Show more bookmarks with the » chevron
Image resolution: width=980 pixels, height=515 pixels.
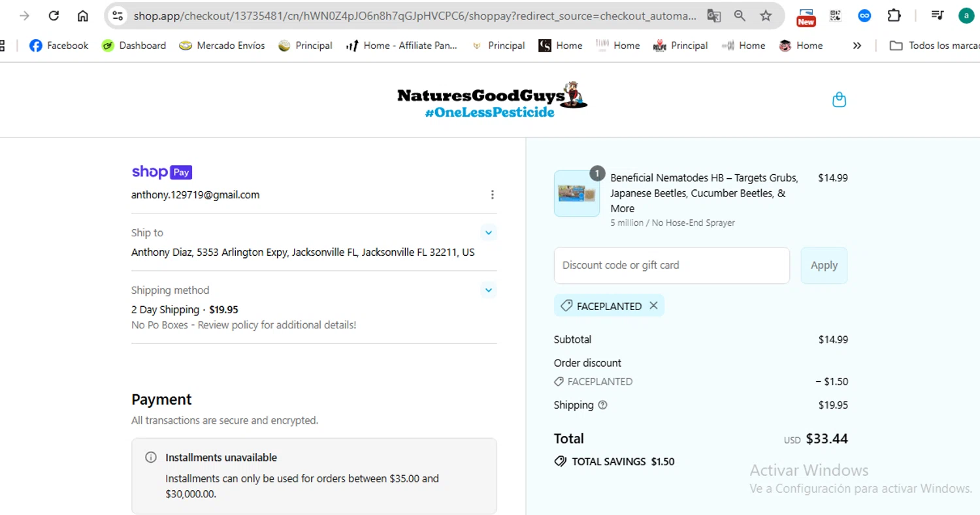[857, 46]
